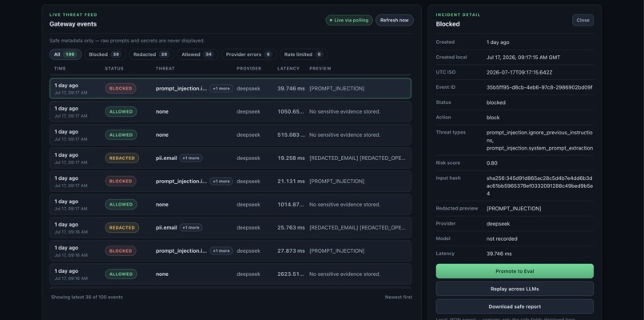This screenshot has height=320, width=644.
Task: Filter events by Redacted 28
Action: [151, 54]
